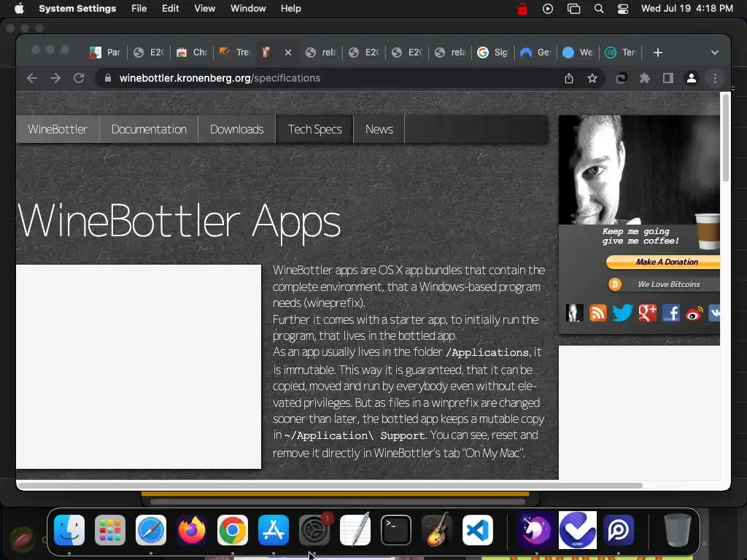Open Firefox from the Dock
The image size is (747, 560).
pos(192,529)
